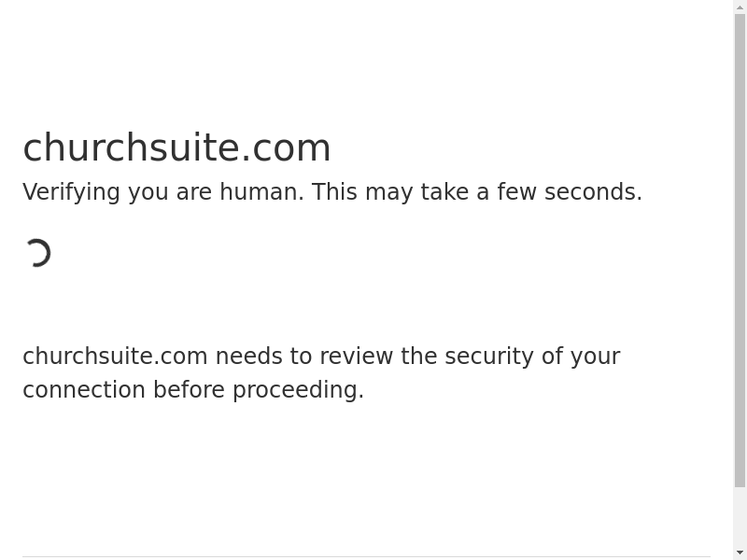Click the scrollbar track below the thumb
Viewport: 747px width, 560px height.
[x=740, y=517]
